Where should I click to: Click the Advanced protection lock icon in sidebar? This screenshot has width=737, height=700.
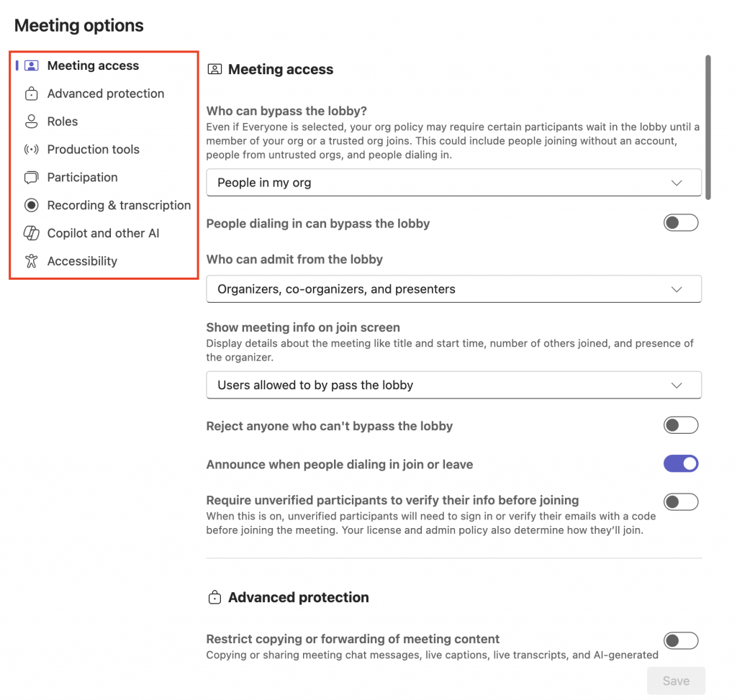click(31, 94)
